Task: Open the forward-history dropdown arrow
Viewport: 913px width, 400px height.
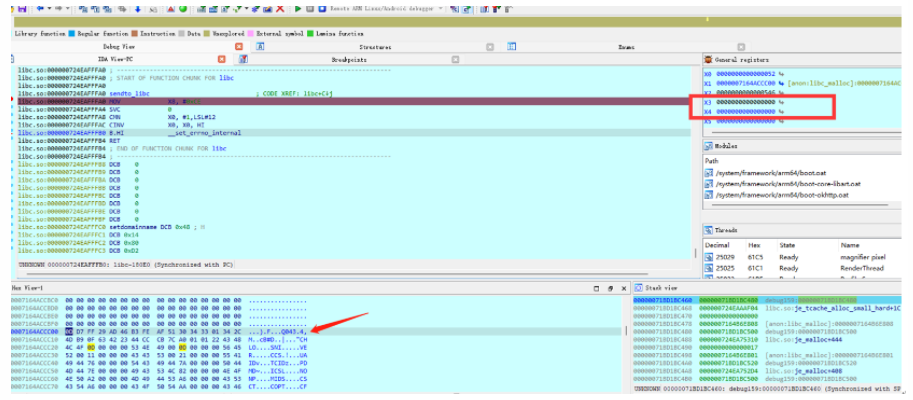Action: tap(68, 9)
